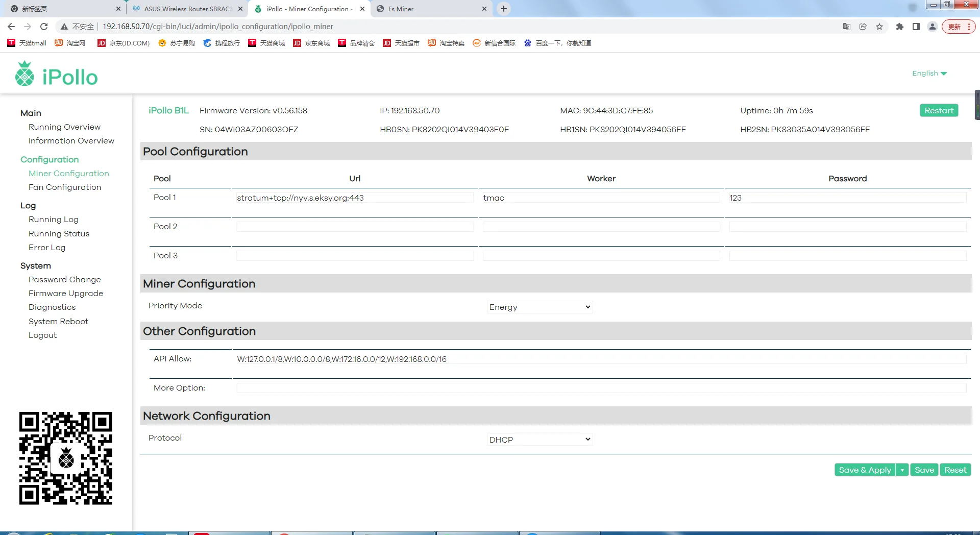Screen dimensions: 980x535
Task: Close the Fs Miner tab
Action: (484, 9)
